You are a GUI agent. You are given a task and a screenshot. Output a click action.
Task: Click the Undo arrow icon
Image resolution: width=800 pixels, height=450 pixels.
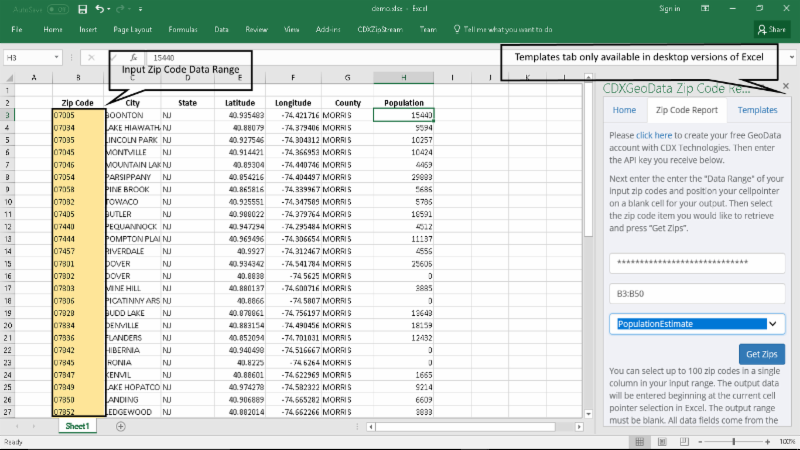pos(99,9)
